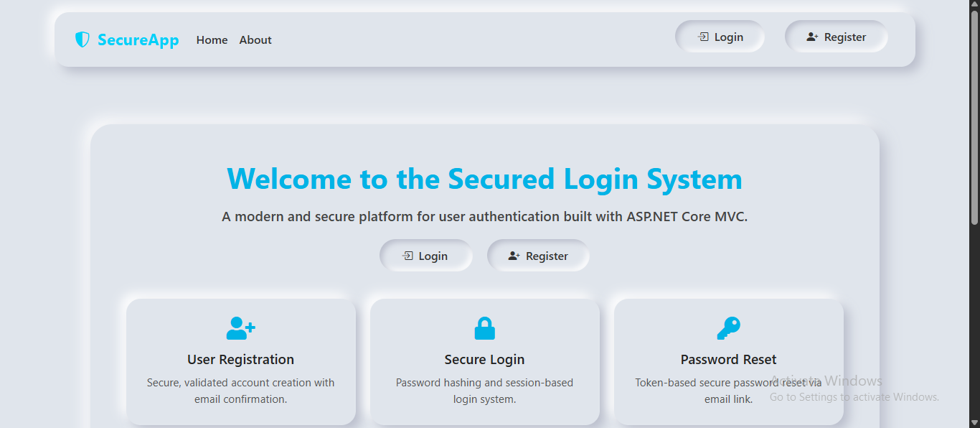Screen dimensions: 980x428
Task: Open the About menu item
Action: click(x=255, y=40)
